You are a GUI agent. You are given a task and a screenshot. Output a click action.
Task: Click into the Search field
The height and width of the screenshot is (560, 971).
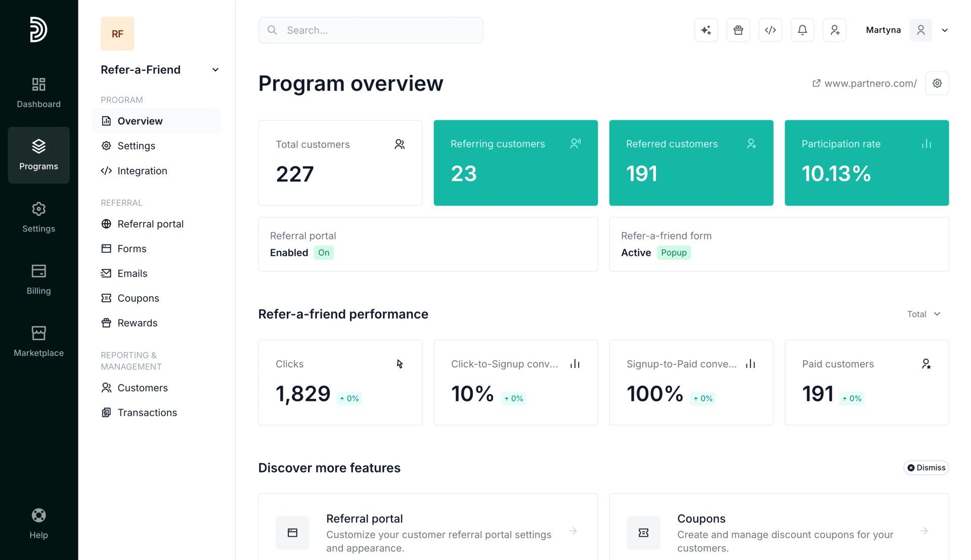coord(370,30)
